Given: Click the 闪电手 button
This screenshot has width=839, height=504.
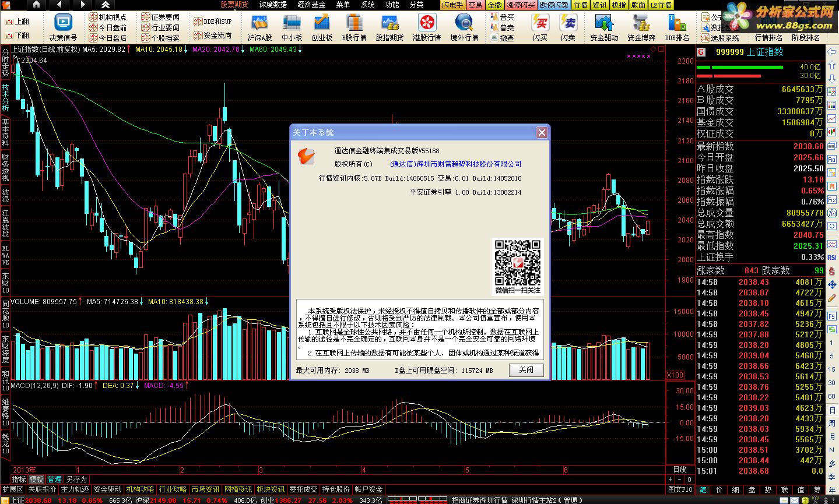Looking at the screenshot, I should click(452, 5).
